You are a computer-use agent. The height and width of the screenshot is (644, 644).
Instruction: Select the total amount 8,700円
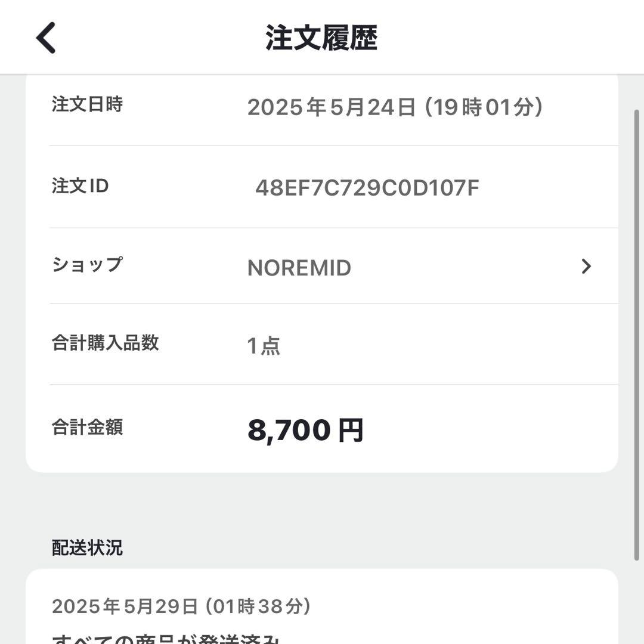click(306, 429)
